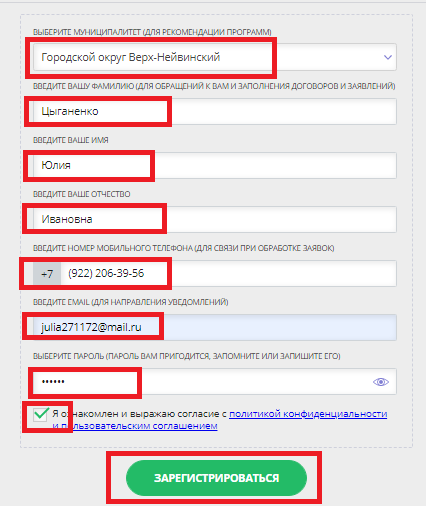Select the first name field with Юлия
The height and width of the screenshot is (506, 426).
point(215,165)
